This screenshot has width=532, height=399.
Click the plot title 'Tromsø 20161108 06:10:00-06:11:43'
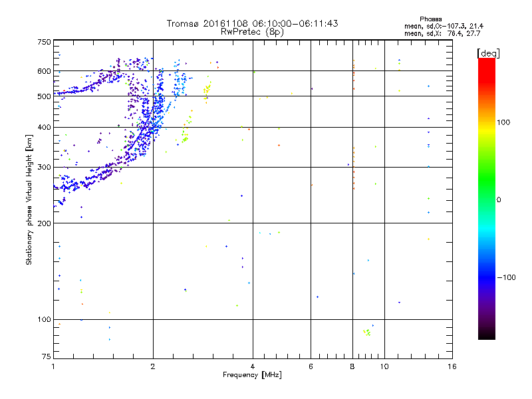pos(252,23)
